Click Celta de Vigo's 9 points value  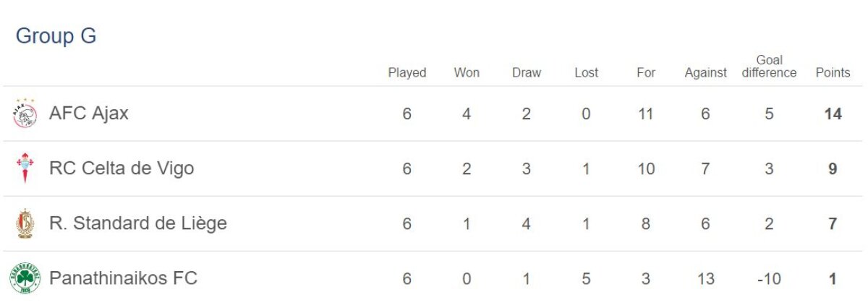coord(833,169)
